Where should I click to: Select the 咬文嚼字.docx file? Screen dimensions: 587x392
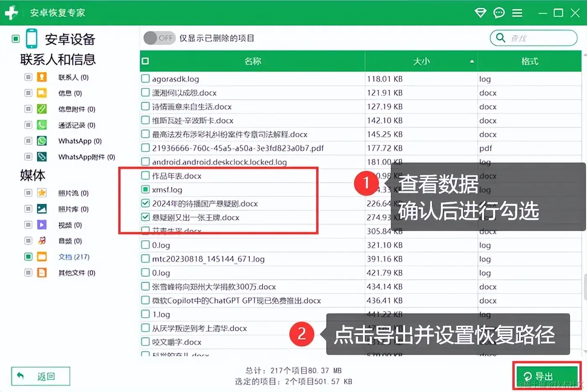pos(177,342)
